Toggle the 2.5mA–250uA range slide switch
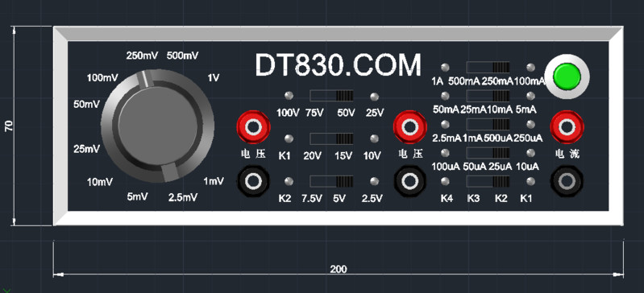 click(488, 124)
